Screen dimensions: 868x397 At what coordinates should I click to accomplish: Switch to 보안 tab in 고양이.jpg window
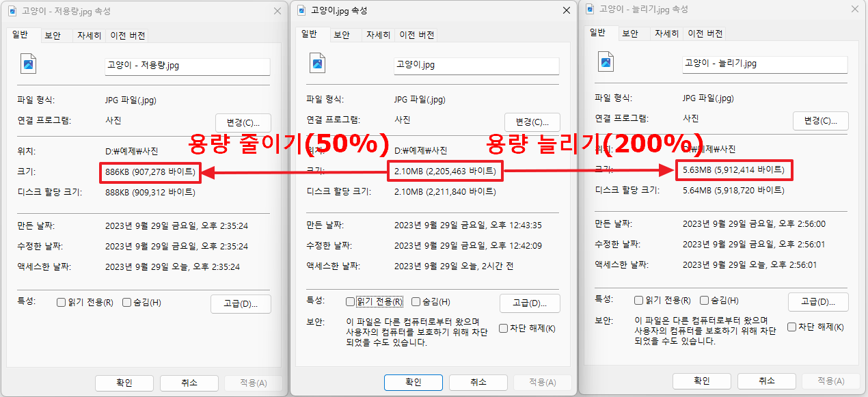pos(342,35)
